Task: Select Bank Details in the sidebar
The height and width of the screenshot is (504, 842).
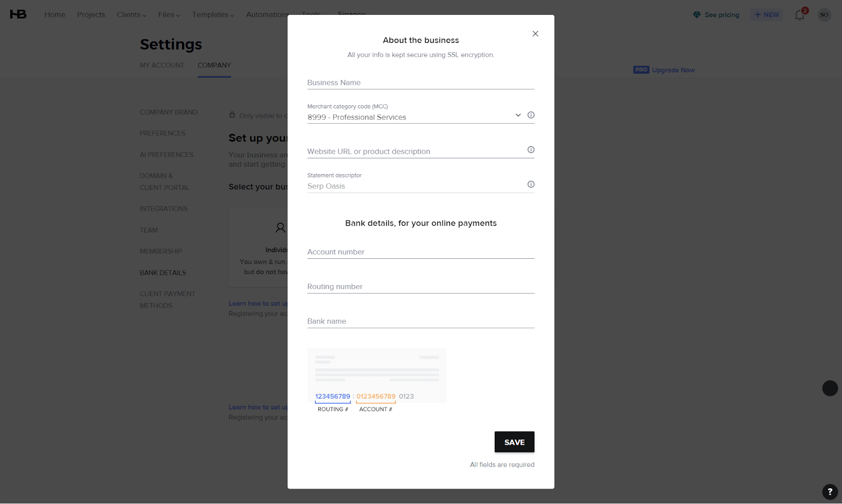Action: click(163, 273)
